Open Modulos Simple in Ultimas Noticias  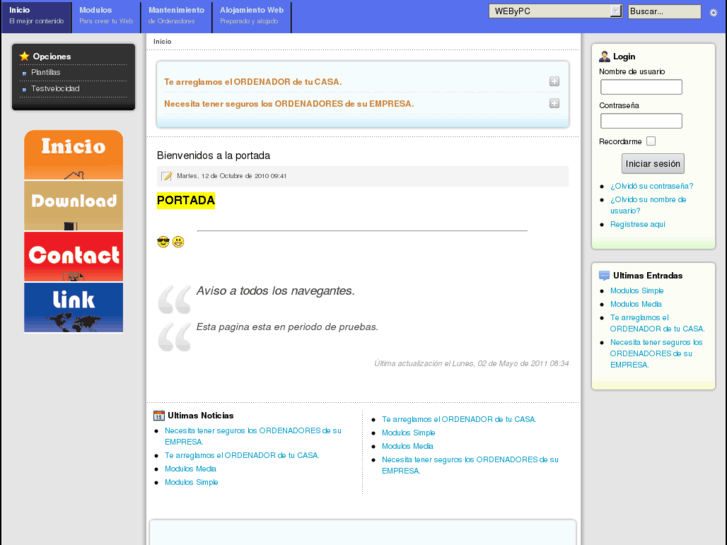191,482
